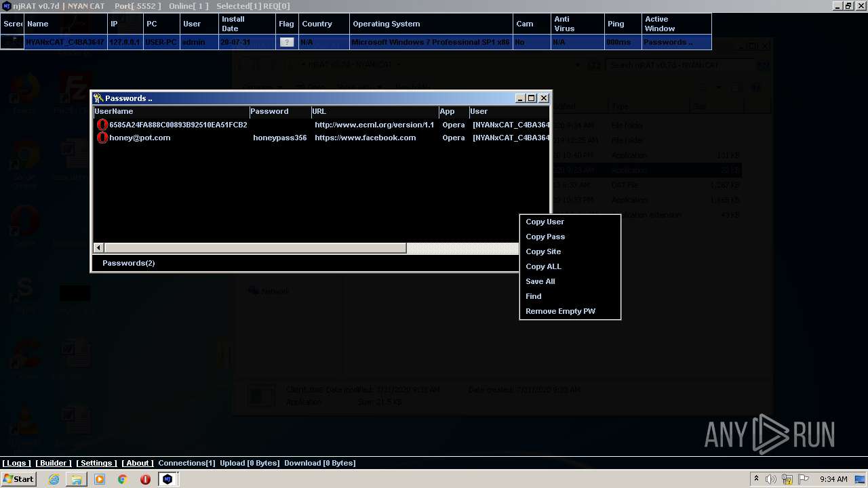Click the Upload [0 Bytes] status text
This screenshot has width=868, height=488.
coord(250,463)
